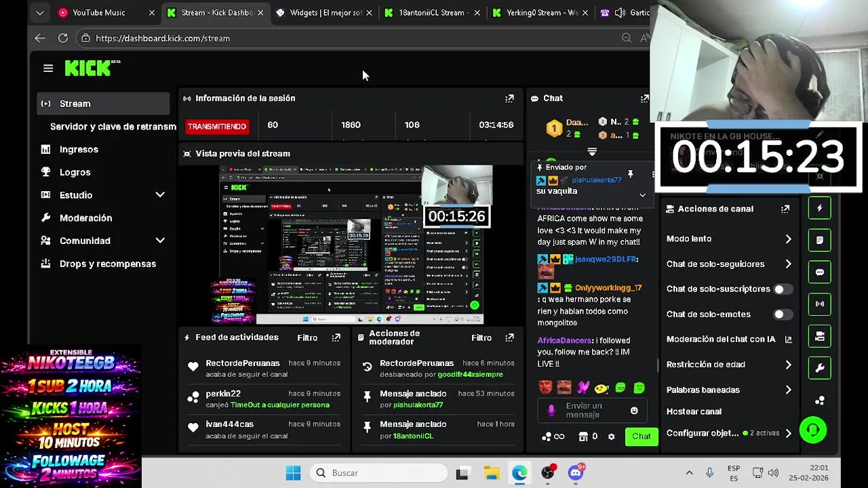
Task: Click the wrench tools sidebar button
Action: tap(820, 368)
